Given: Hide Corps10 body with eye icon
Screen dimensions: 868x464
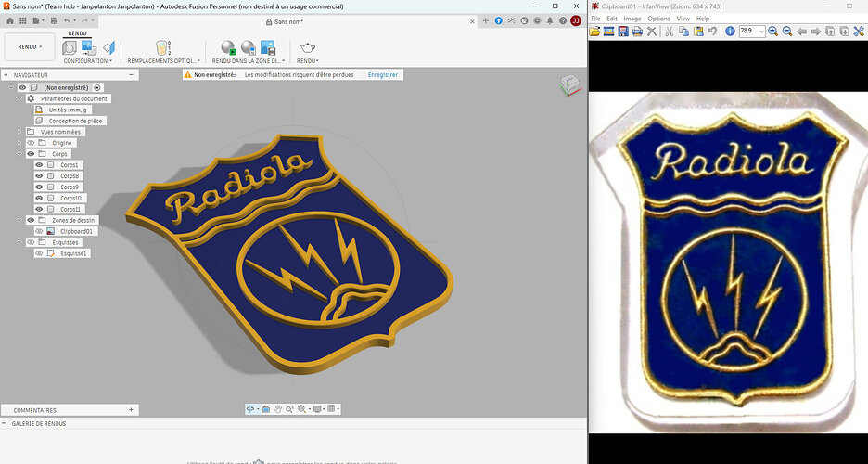Looking at the screenshot, I should [x=39, y=199].
